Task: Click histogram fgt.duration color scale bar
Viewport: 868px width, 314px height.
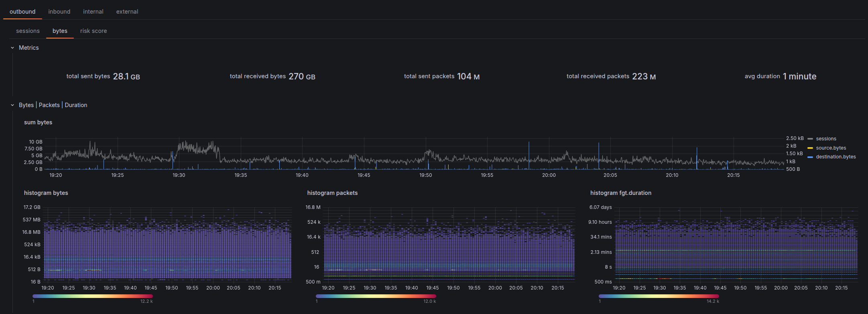Action: click(659, 296)
